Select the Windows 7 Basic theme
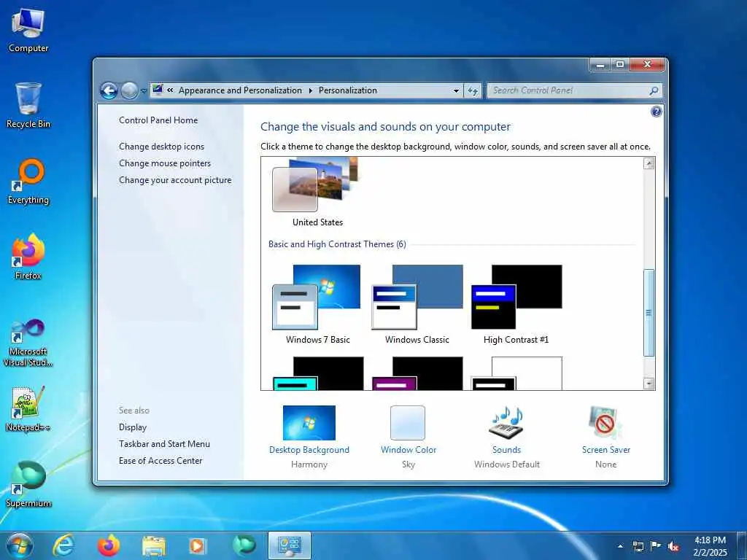The height and width of the screenshot is (560, 747). (x=317, y=305)
